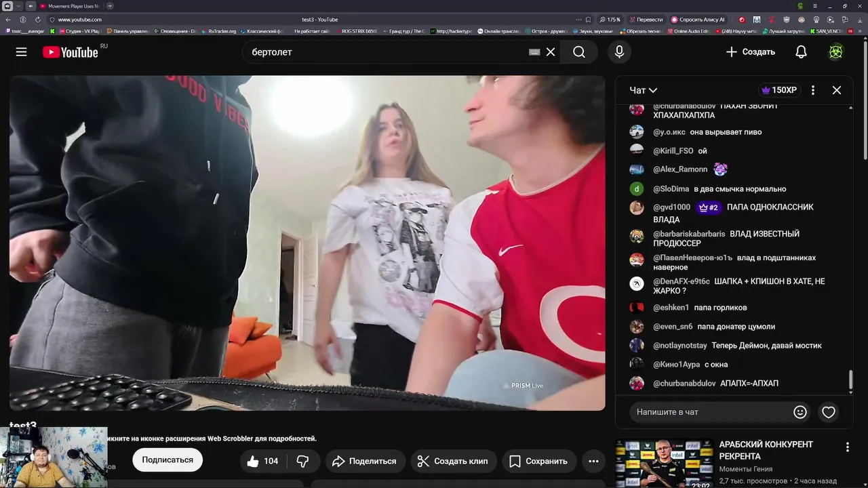Open more video actions ellipsis
Image resolution: width=868 pixels, height=488 pixels.
(593, 461)
